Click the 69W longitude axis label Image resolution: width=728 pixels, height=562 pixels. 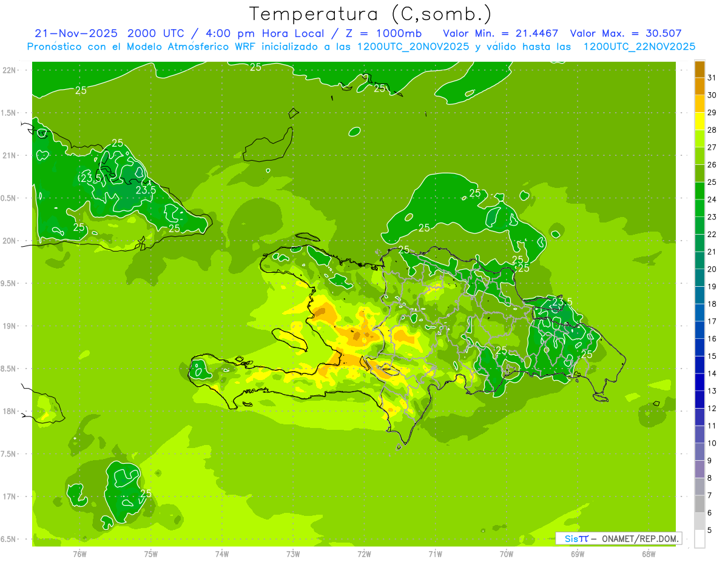(x=577, y=554)
